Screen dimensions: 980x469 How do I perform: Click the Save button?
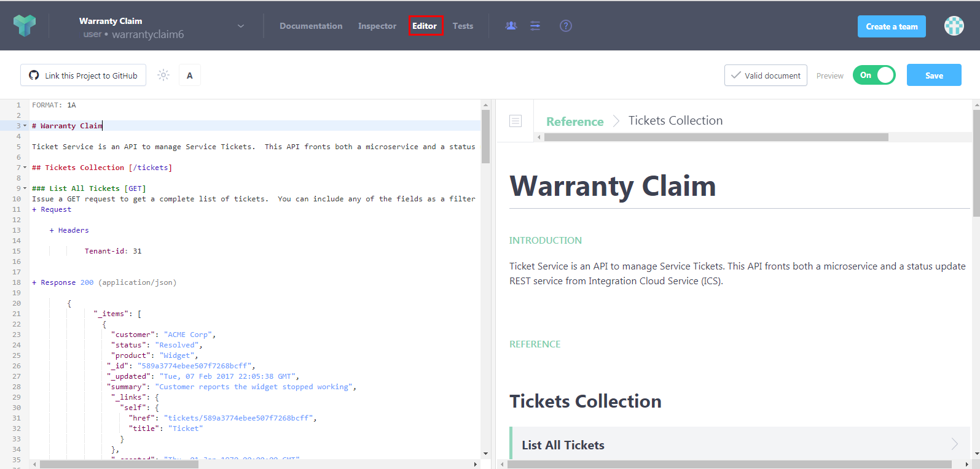(x=934, y=75)
